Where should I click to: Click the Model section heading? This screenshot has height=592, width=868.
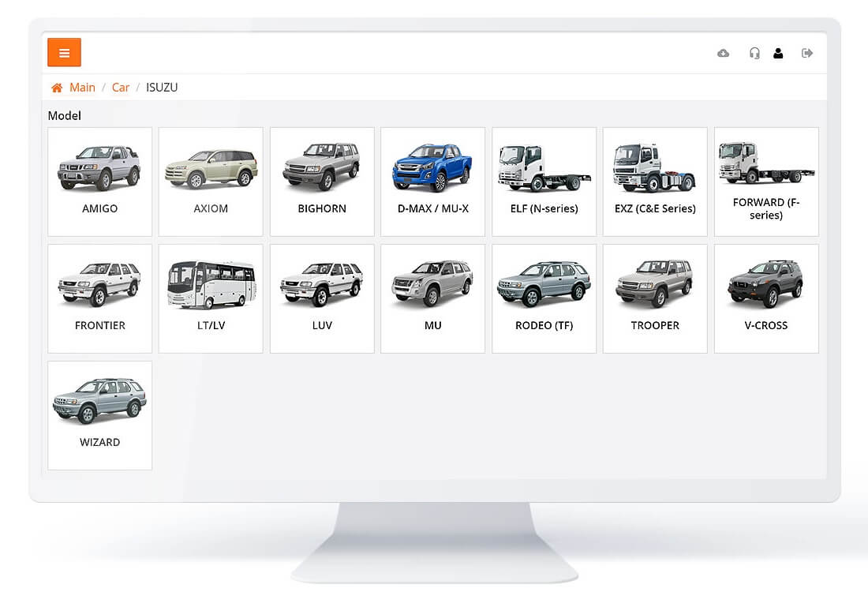[x=64, y=116]
